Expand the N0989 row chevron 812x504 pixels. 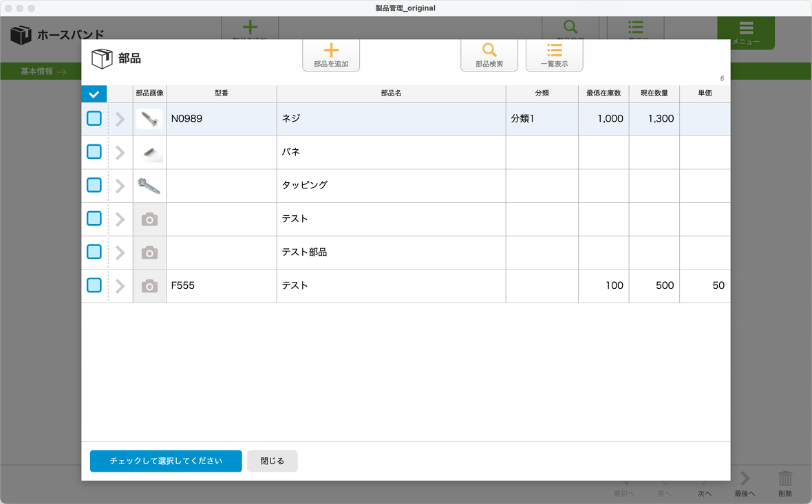coord(120,119)
